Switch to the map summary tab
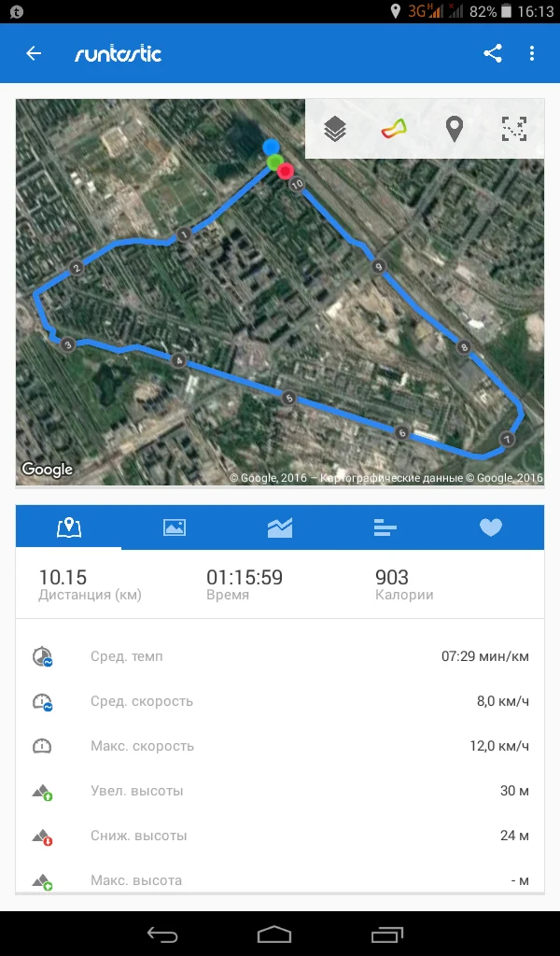560x956 pixels. (69, 527)
